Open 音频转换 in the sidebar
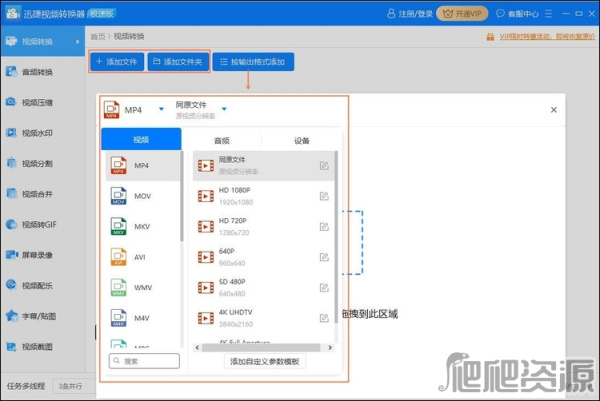600x401 pixels. pos(42,72)
